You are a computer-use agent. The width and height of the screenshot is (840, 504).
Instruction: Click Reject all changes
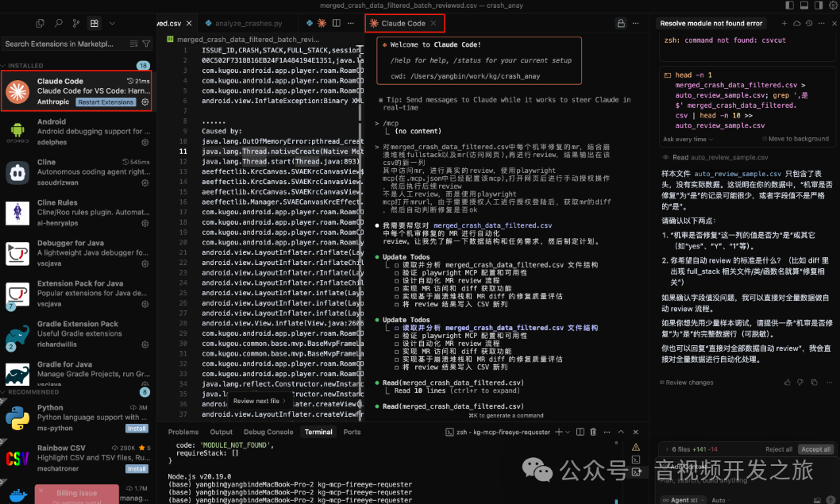pyautogui.click(x=779, y=449)
